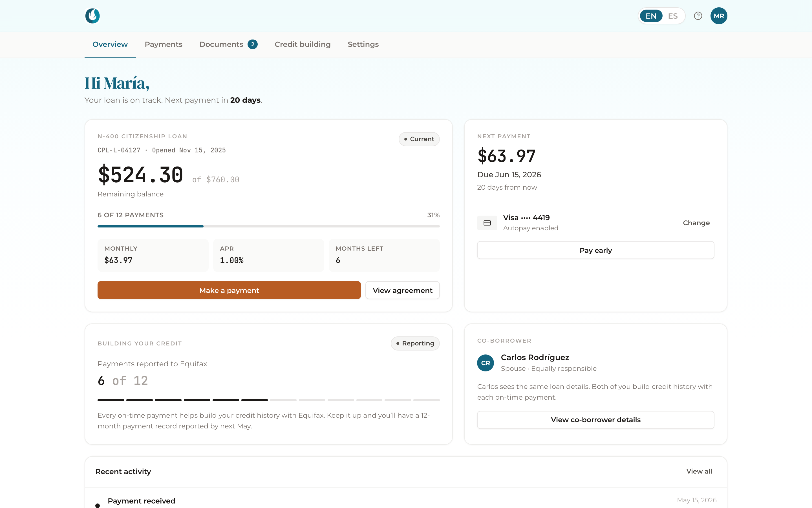This screenshot has width=812, height=508.
Task: Open the help question mark icon
Action: click(698, 16)
